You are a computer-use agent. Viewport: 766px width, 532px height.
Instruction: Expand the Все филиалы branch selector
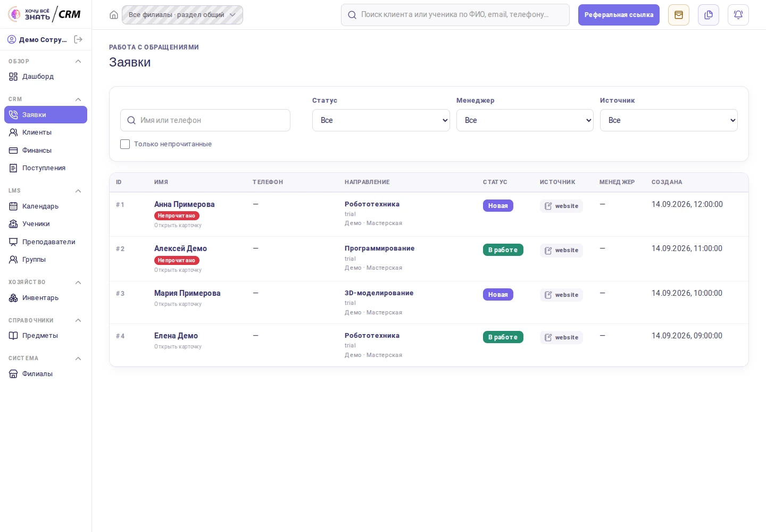[182, 15]
